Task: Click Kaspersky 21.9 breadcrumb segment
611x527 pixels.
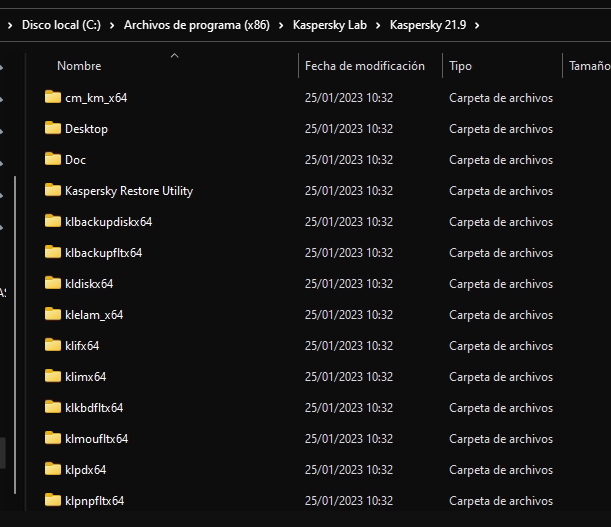Action: [x=428, y=25]
